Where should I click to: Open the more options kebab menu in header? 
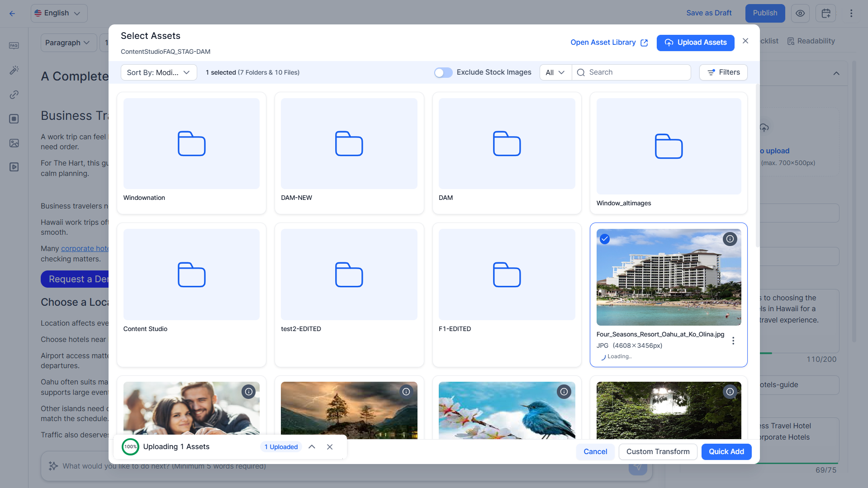(x=851, y=13)
